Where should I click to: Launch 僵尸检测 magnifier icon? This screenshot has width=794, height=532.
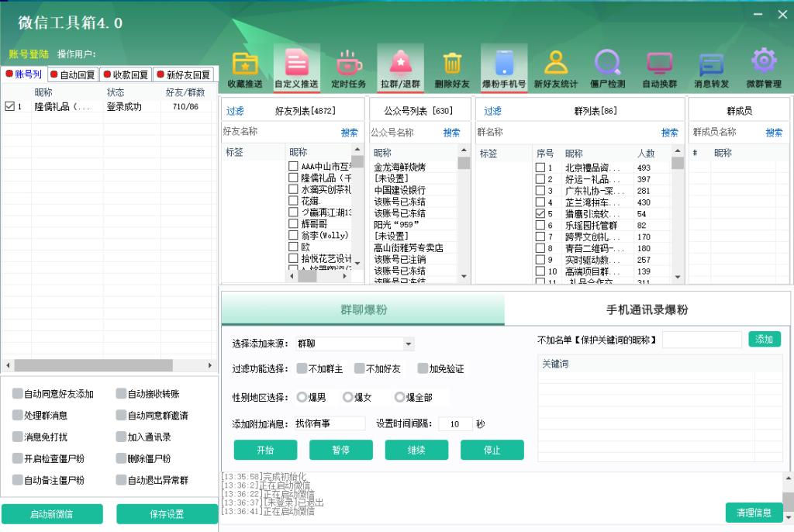pyautogui.click(x=607, y=63)
